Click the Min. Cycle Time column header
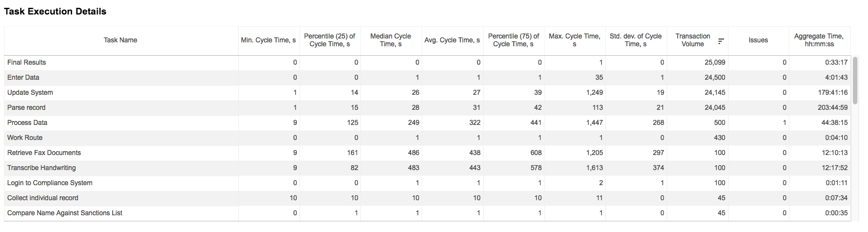The height and width of the screenshot is (232, 868). pyautogui.click(x=268, y=40)
